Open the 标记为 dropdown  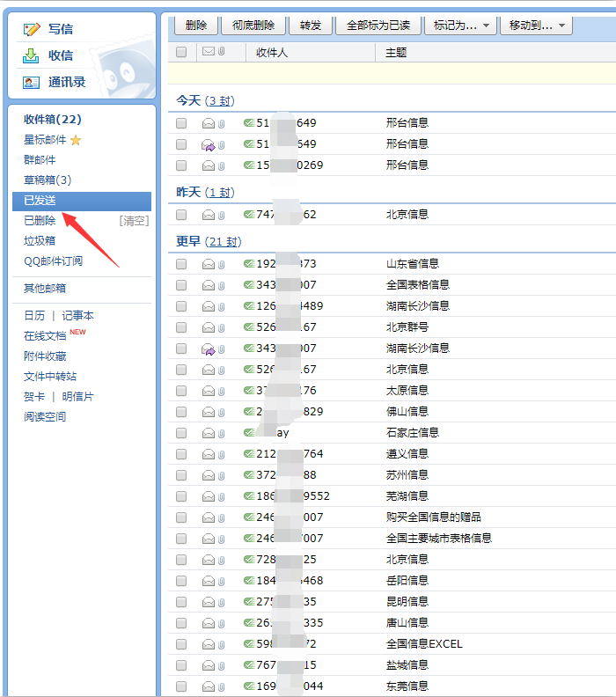(462, 25)
